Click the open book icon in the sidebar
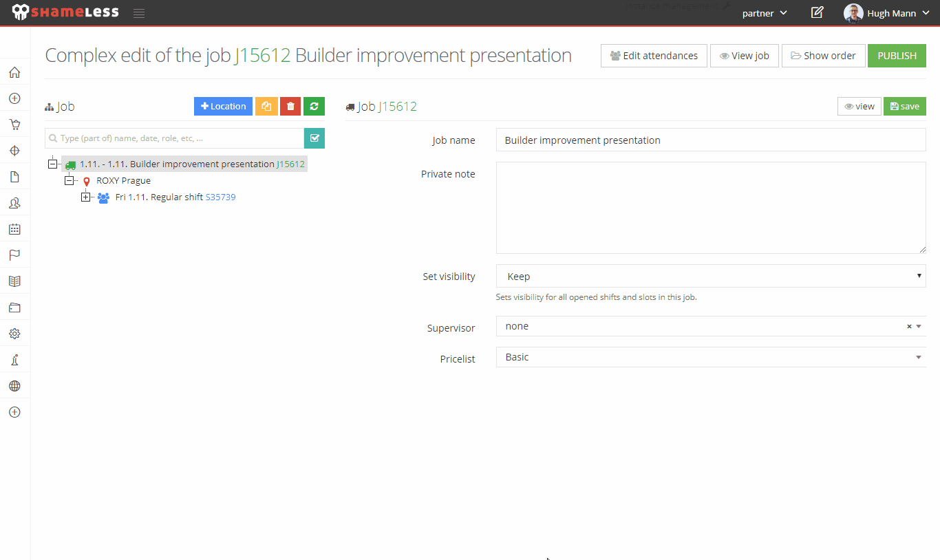Screen dimensions: 940x560 click(14, 281)
